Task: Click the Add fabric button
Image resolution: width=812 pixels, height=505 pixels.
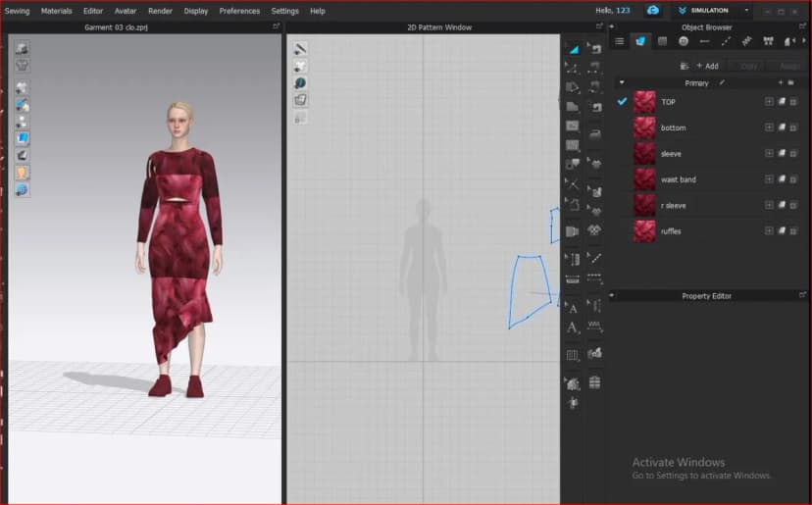Action: coord(707,66)
